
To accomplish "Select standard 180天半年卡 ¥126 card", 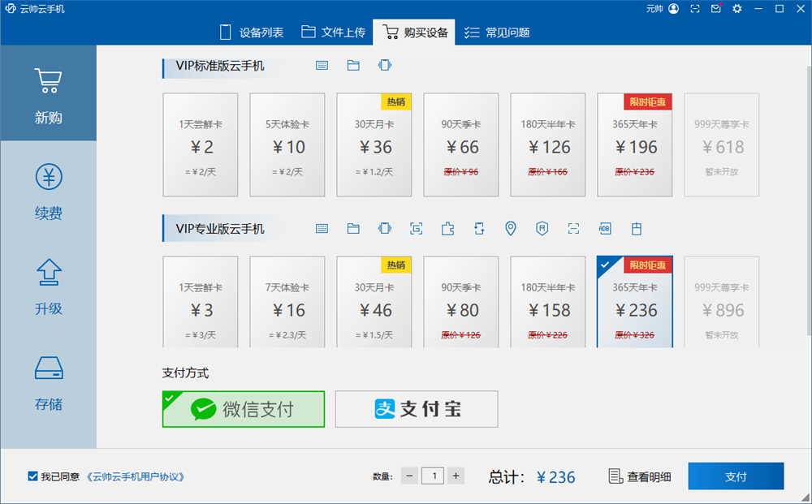I will [548, 145].
